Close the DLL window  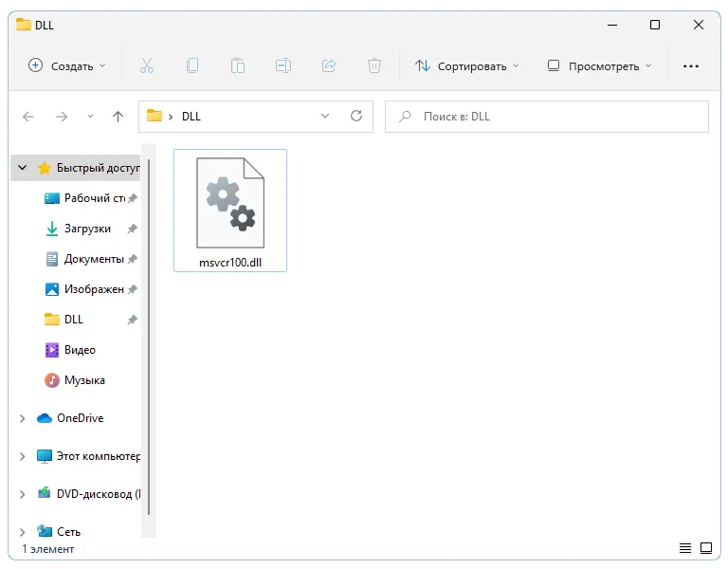point(699,25)
